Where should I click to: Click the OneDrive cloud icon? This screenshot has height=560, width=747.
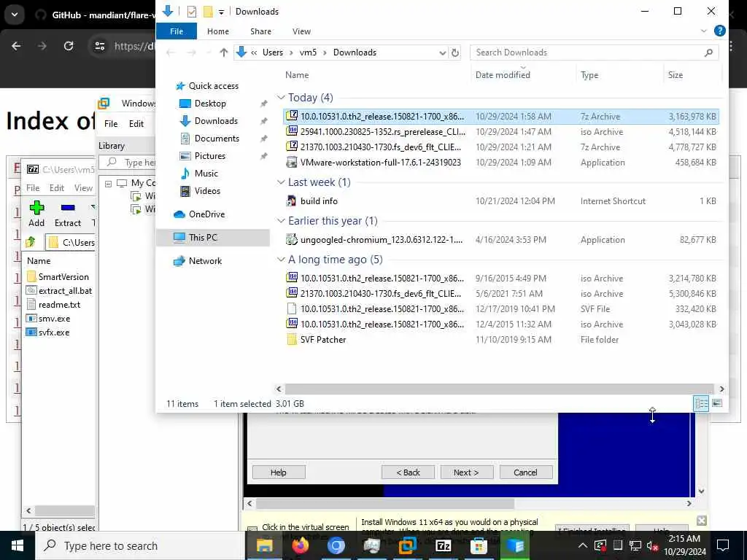click(x=179, y=214)
